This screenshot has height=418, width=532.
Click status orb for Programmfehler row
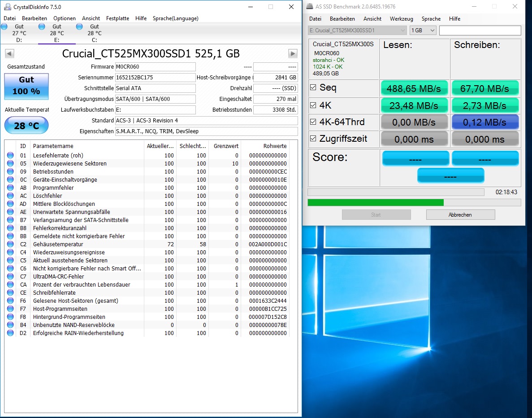[10, 188]
